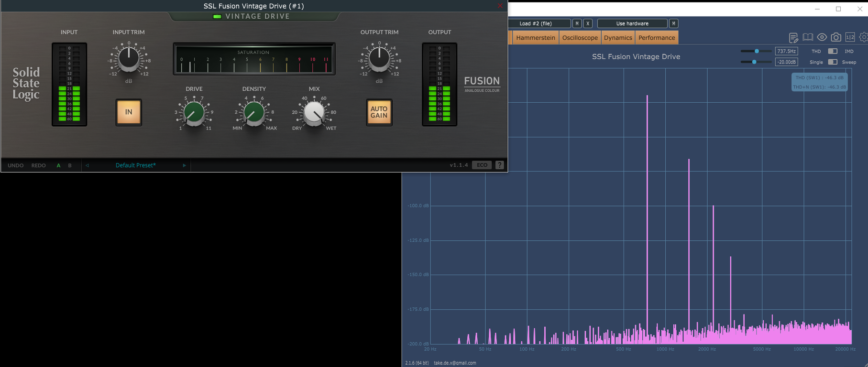Toggle the eye visibility icon in analyzer

tap(822, 37)
